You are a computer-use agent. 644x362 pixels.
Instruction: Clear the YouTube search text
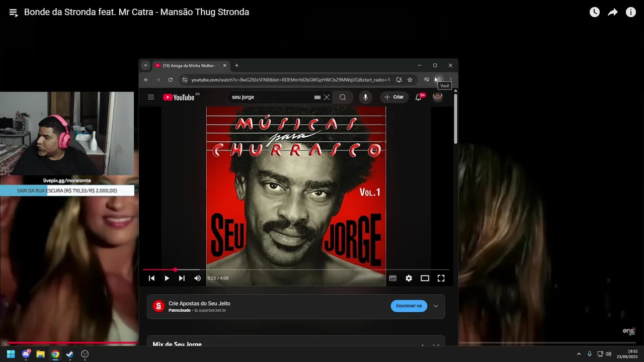pyautogui.click(x=327, y=98)
